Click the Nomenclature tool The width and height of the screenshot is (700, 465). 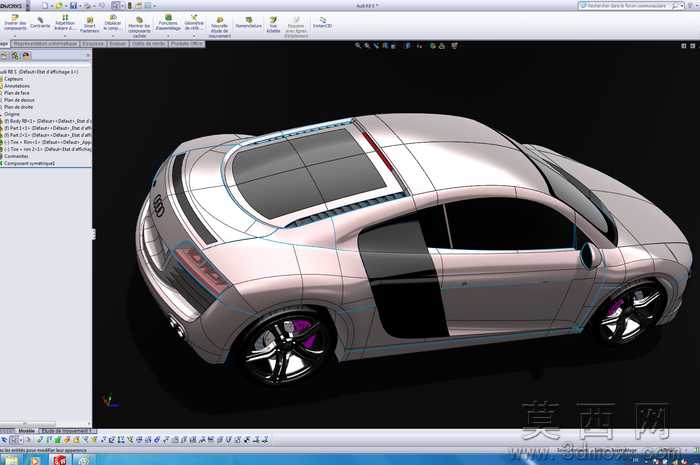point(249,23)
